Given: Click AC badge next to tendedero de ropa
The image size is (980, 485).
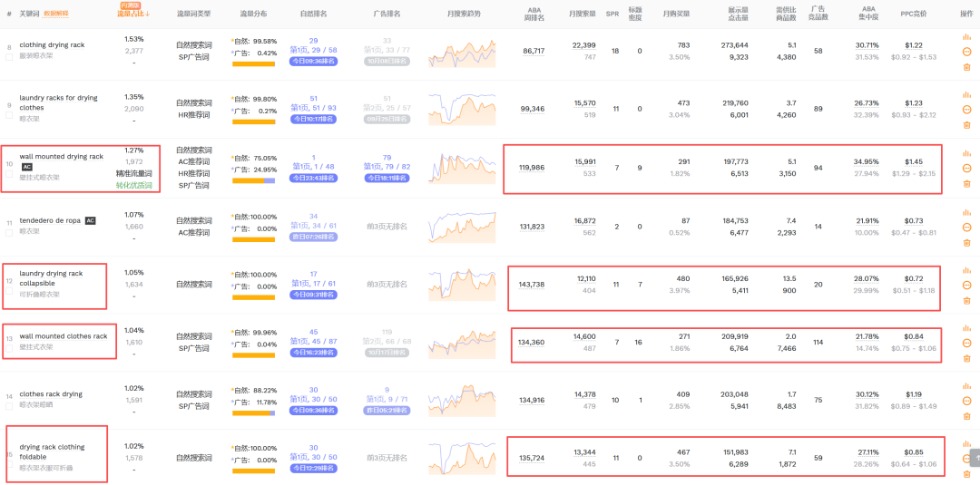Looking at the screenshot, I should point(91,220).
